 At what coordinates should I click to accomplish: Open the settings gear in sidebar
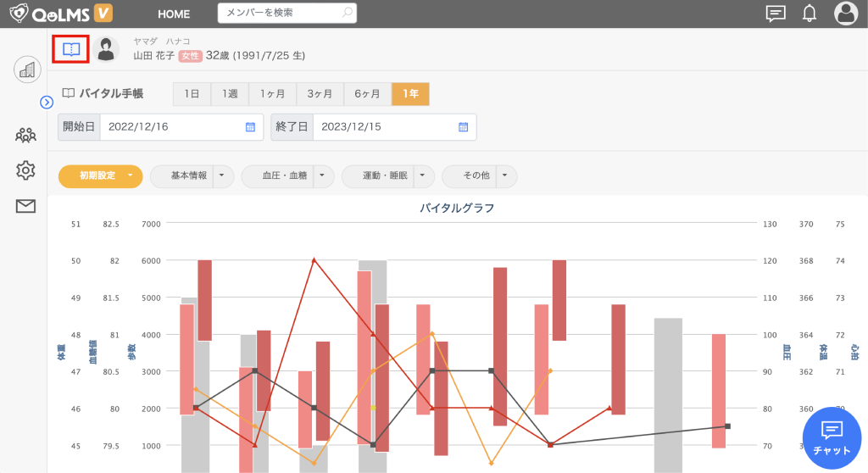coord(26,170)
